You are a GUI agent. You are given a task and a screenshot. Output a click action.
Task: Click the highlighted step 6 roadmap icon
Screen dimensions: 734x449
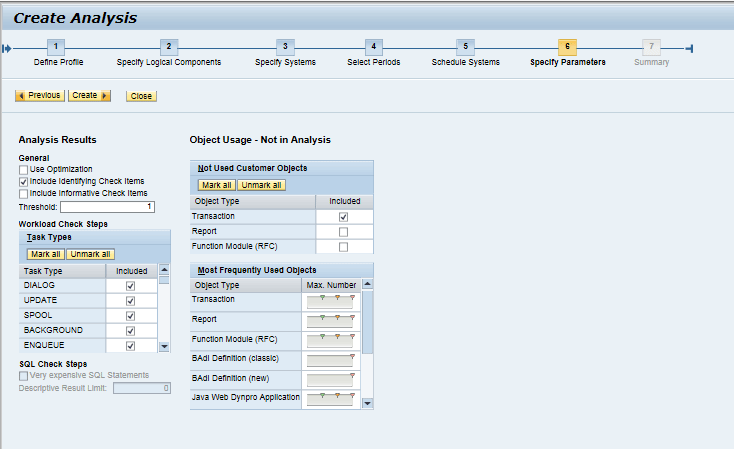tap(567, 47)
